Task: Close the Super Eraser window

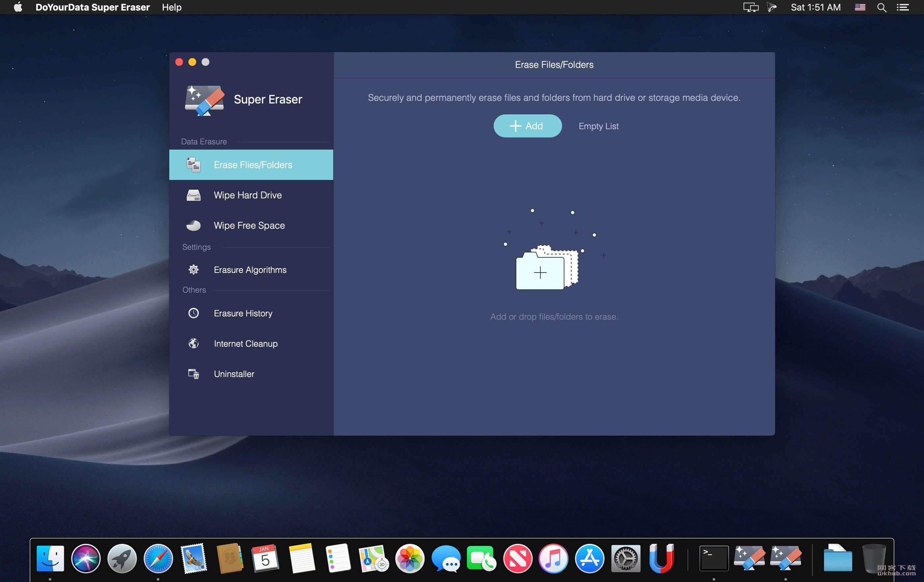Action: pyautogui.click(x=179, y=62)
